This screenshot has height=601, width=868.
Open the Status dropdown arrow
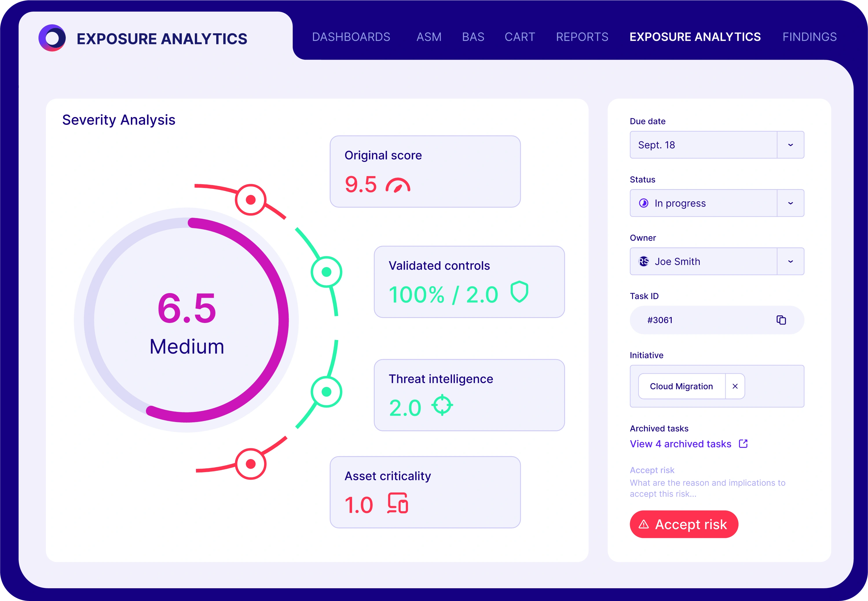coord(790,203)
